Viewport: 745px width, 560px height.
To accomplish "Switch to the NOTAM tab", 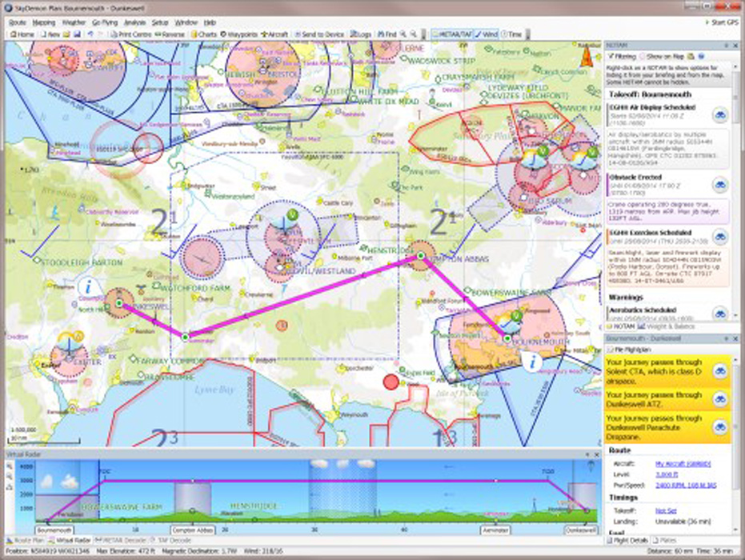I will point(620,326).
